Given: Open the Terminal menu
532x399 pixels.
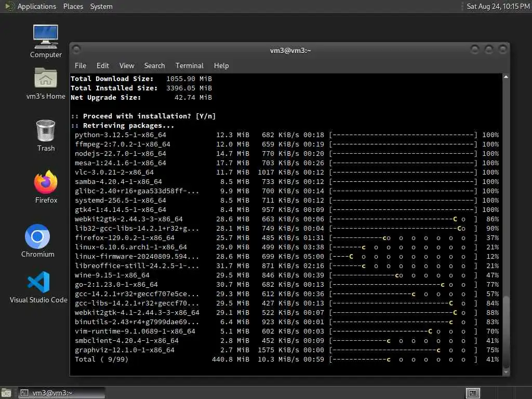Looking at the screenshot, I should click(x=189, y=65).
